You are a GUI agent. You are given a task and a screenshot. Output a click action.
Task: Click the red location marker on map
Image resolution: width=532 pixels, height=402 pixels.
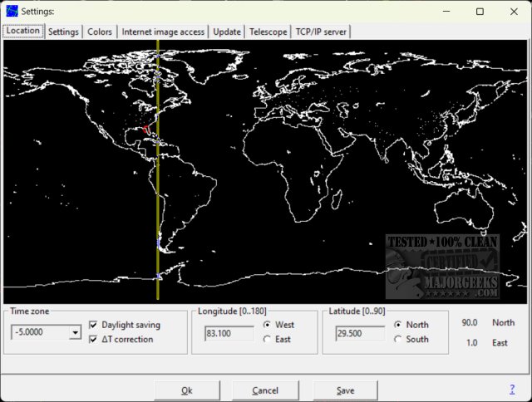pos(146,129)
